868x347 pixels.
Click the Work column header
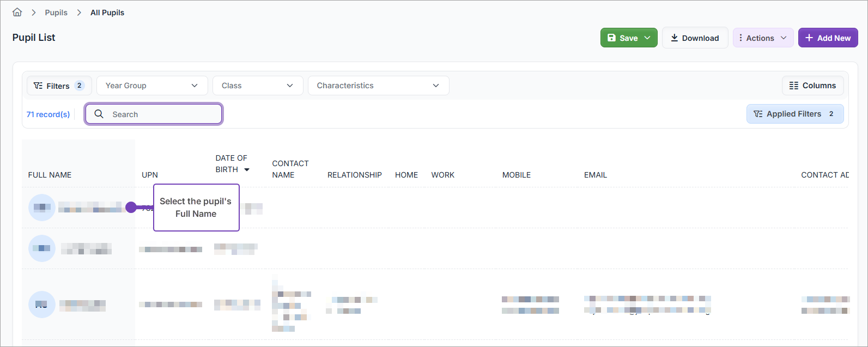click(443, 175)
